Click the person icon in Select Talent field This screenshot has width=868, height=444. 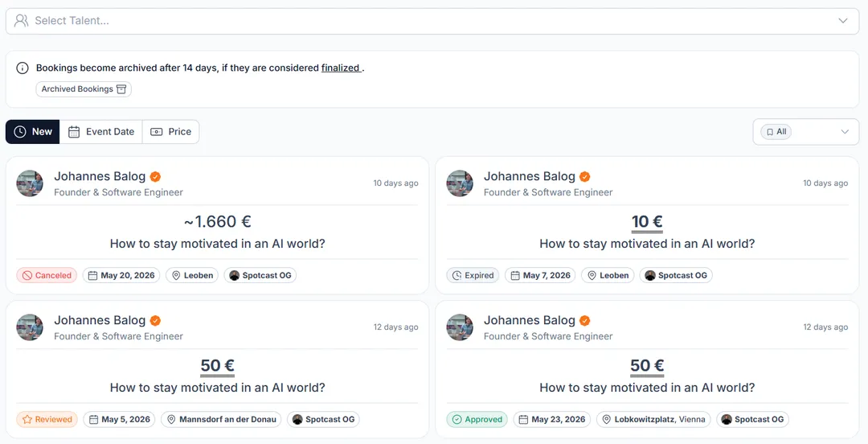[21, 20]
